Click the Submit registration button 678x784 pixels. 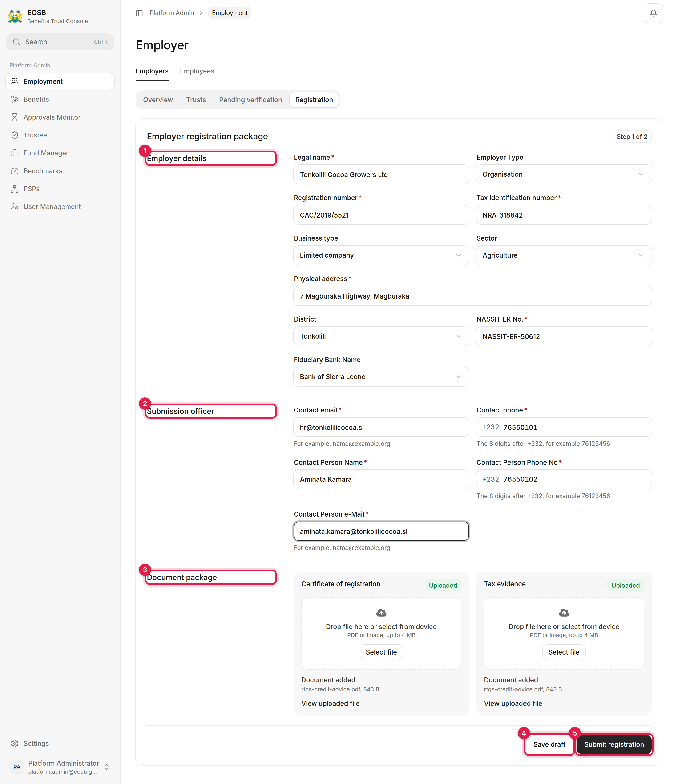[614, 744]
